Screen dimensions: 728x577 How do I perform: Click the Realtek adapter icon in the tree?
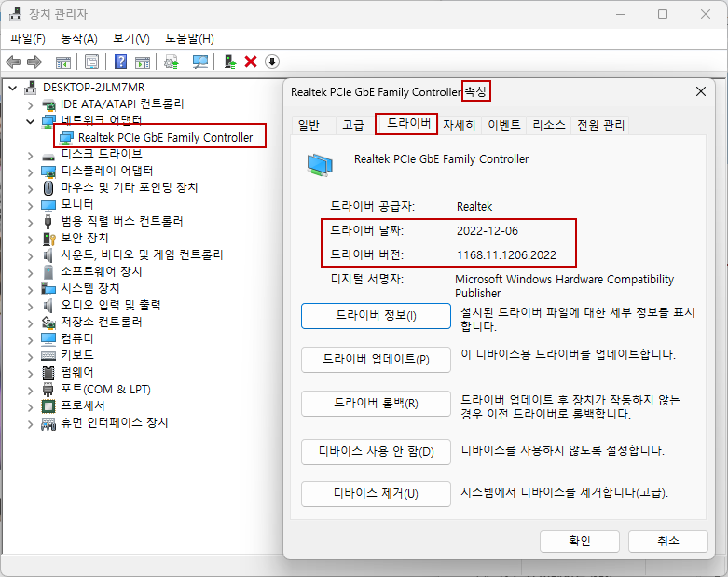point(66,138)
